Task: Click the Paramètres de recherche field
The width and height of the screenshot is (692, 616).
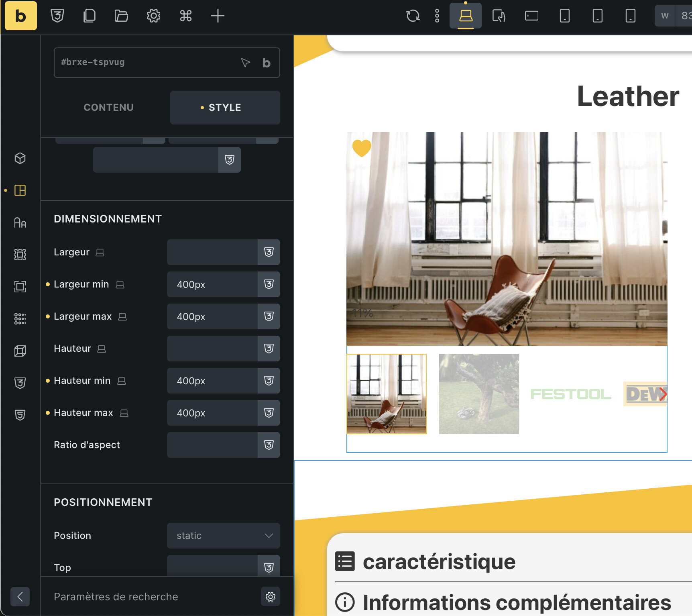Action: [153, 597]
